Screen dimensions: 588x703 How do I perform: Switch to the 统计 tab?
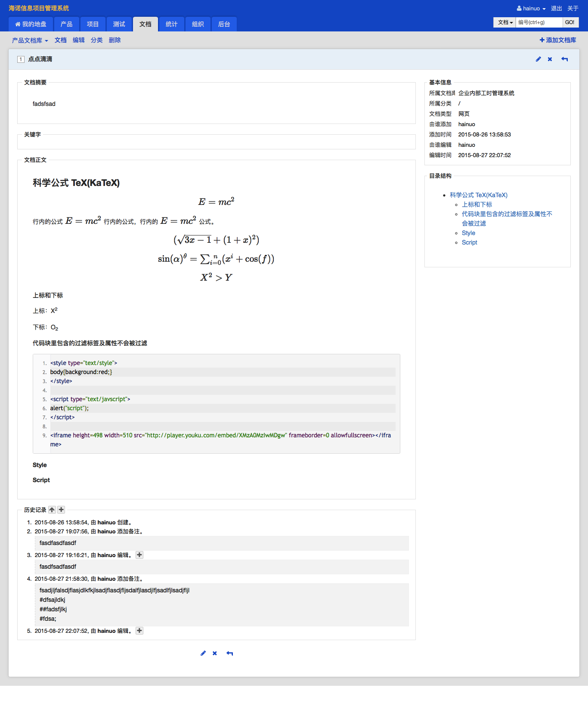pyautogui.click(x=172, y=24)
